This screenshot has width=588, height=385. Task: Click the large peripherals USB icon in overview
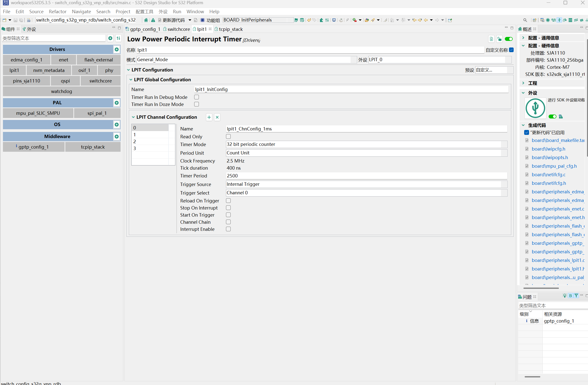pos(535,108)
